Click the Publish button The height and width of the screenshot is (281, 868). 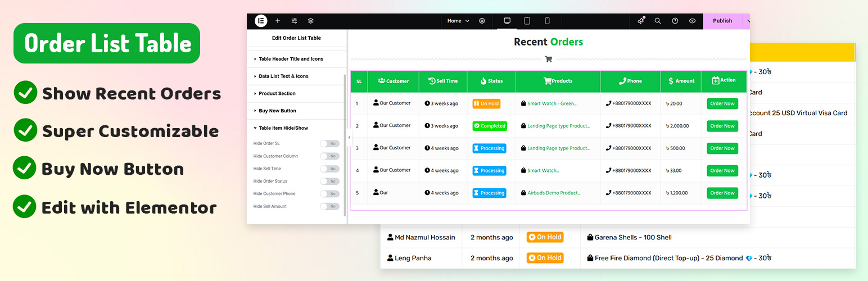722,21
